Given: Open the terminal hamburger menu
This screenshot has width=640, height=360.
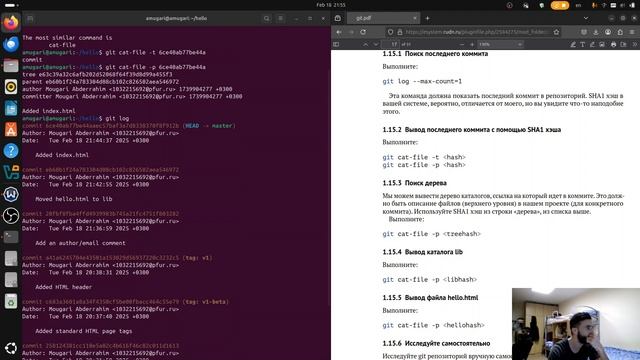Looking at the screenshot, I should pos(280,18).
